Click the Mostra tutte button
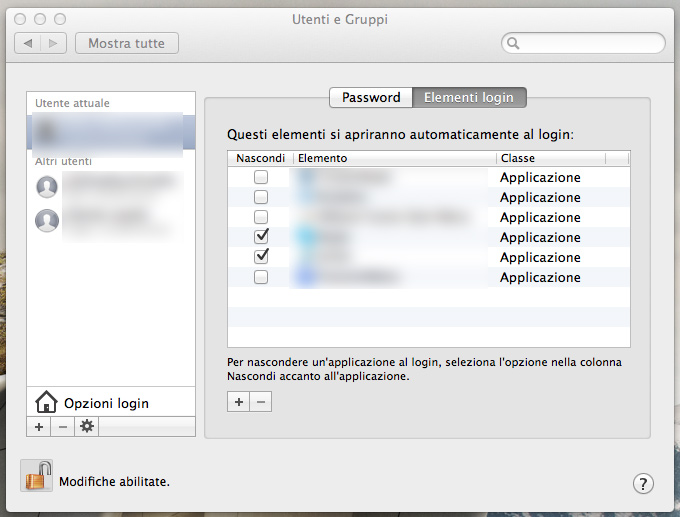680x517 pixels. [x=127, y=43]
